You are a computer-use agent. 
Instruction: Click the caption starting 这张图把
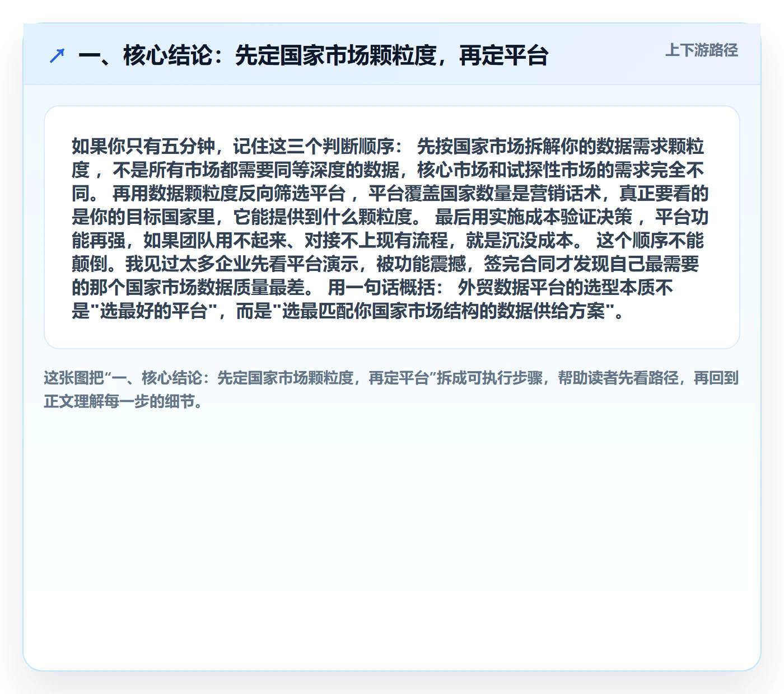[x=391, y=390]
